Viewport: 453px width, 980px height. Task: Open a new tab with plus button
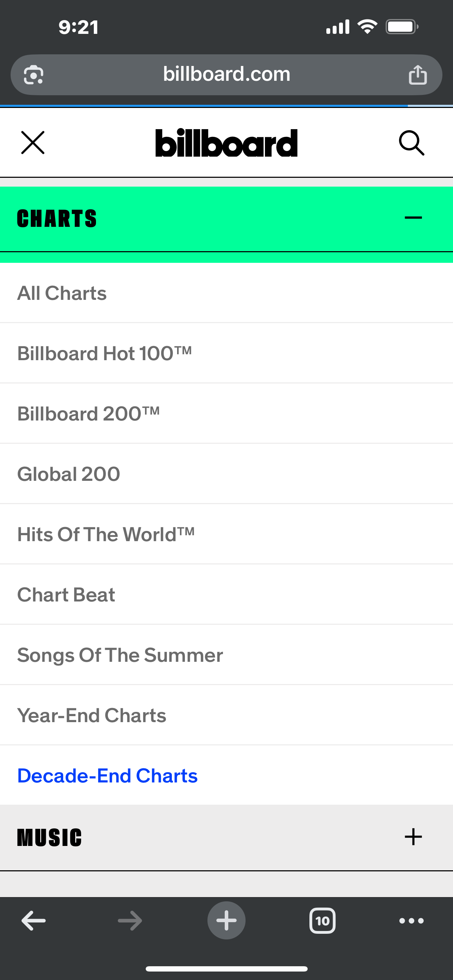pos(226,921)
